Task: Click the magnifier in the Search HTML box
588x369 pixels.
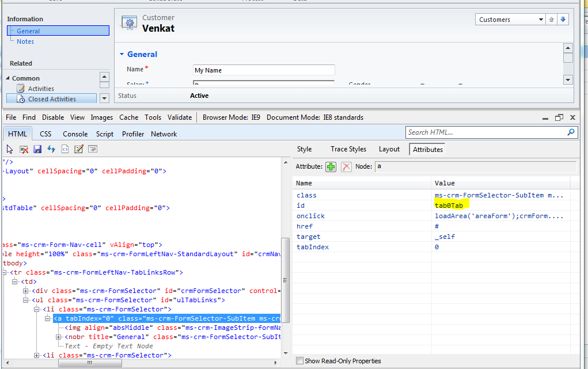Action: click(x=571, y=132)
